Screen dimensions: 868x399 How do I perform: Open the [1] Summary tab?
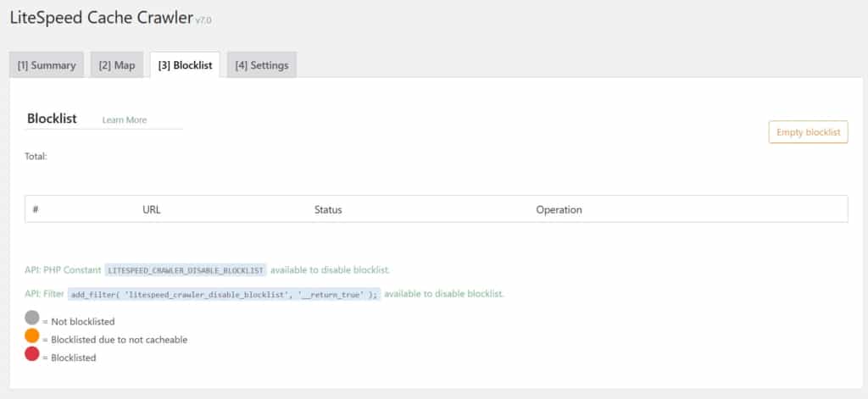point(47,64)
